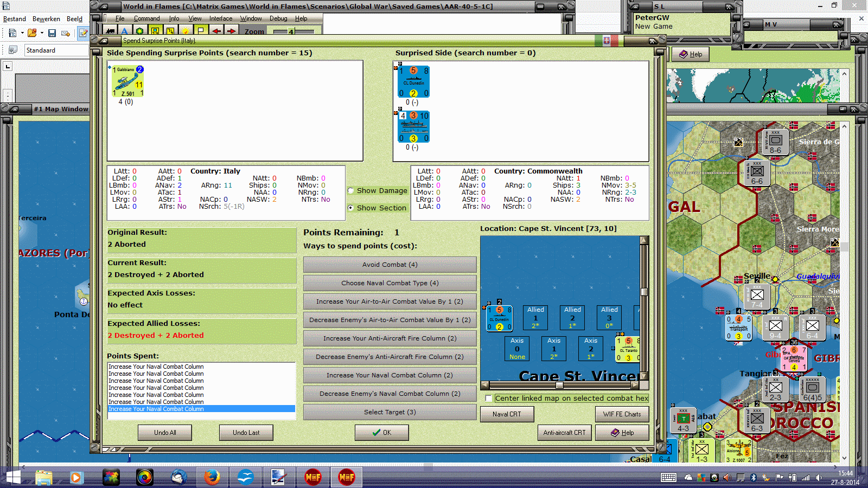Open the Windows Start menu
The image size is (868, 488).
point(12,477)
